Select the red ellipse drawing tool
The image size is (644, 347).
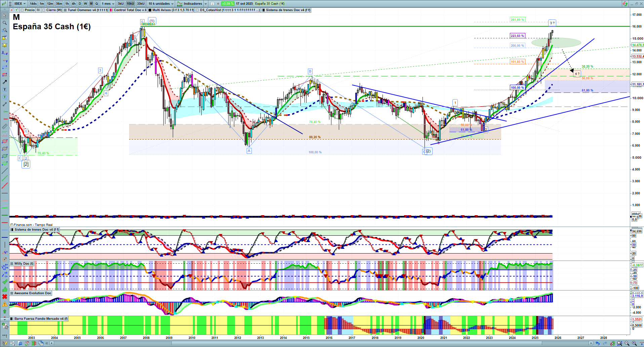[x=5, y=141]
